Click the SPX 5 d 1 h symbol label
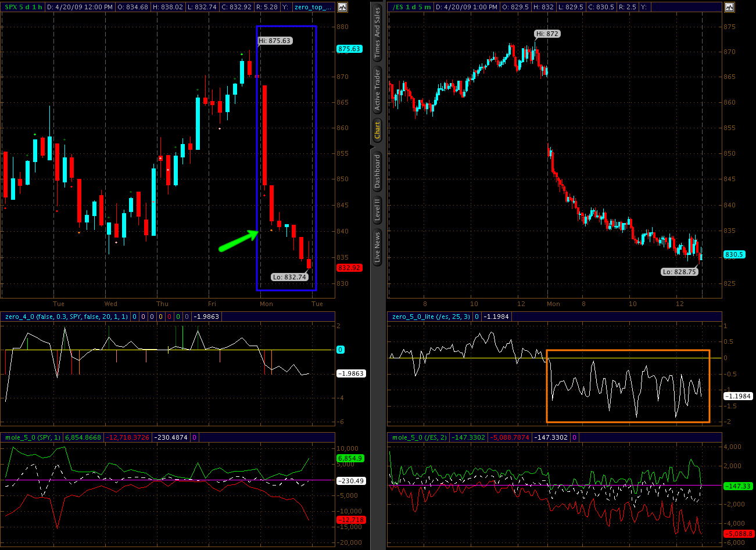 click(x=22, y=7)
